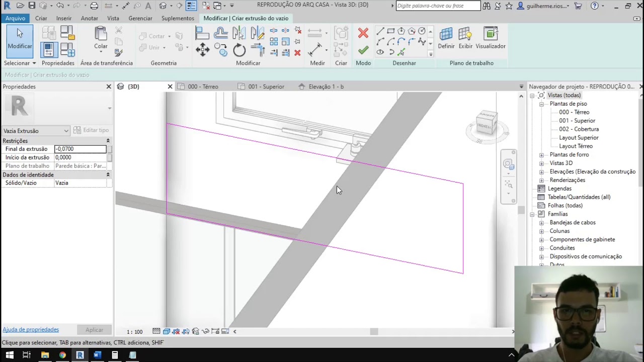Click the navigation wheel icon
The height and width of the screenshot is (362, 644).
pos(508,165)
